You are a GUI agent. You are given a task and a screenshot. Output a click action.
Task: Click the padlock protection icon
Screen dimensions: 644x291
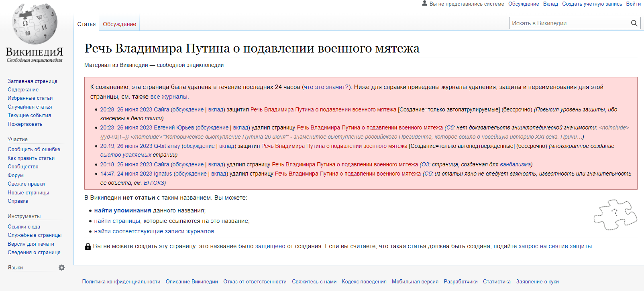tap(88, 247)
